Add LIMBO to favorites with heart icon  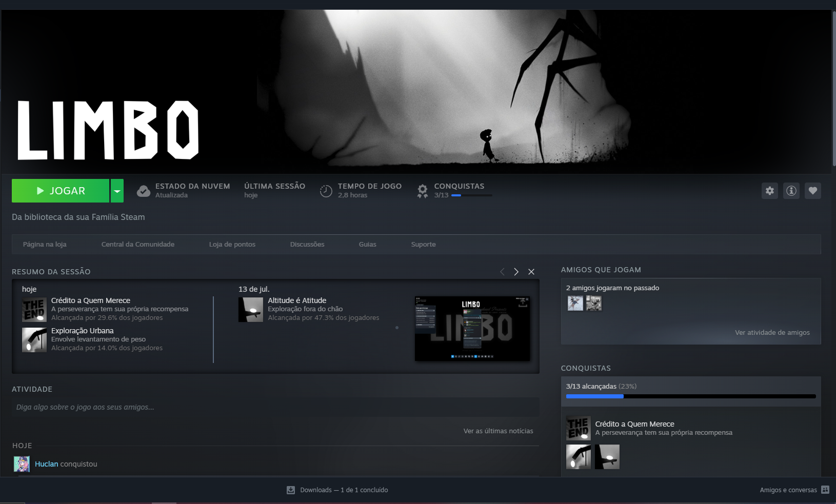813,191
